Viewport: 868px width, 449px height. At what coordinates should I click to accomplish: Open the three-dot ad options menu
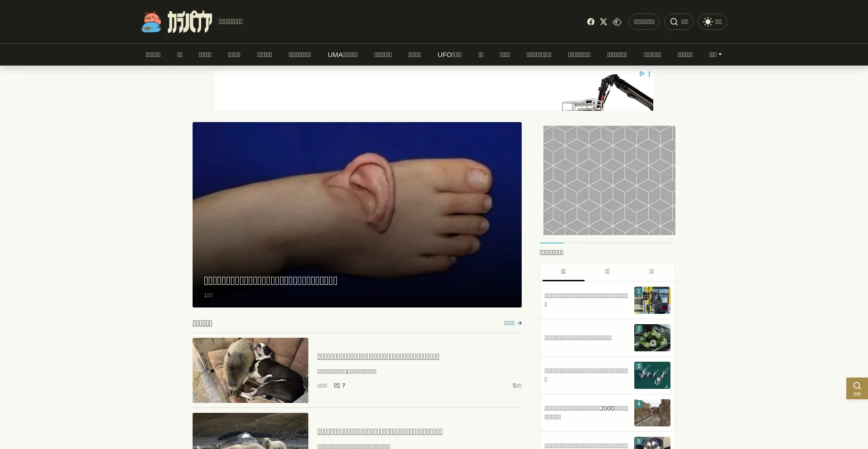[649, 74]
